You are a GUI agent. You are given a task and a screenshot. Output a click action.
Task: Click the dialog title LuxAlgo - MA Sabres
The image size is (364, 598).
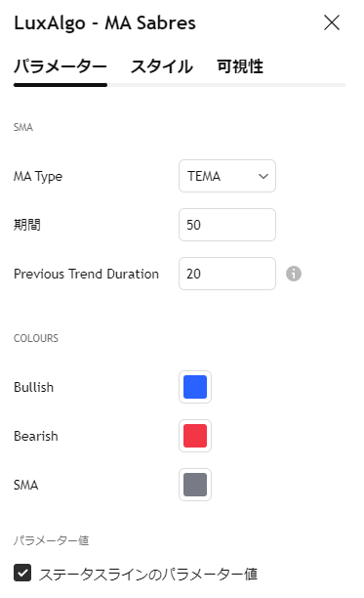click(x=104, y=22)
